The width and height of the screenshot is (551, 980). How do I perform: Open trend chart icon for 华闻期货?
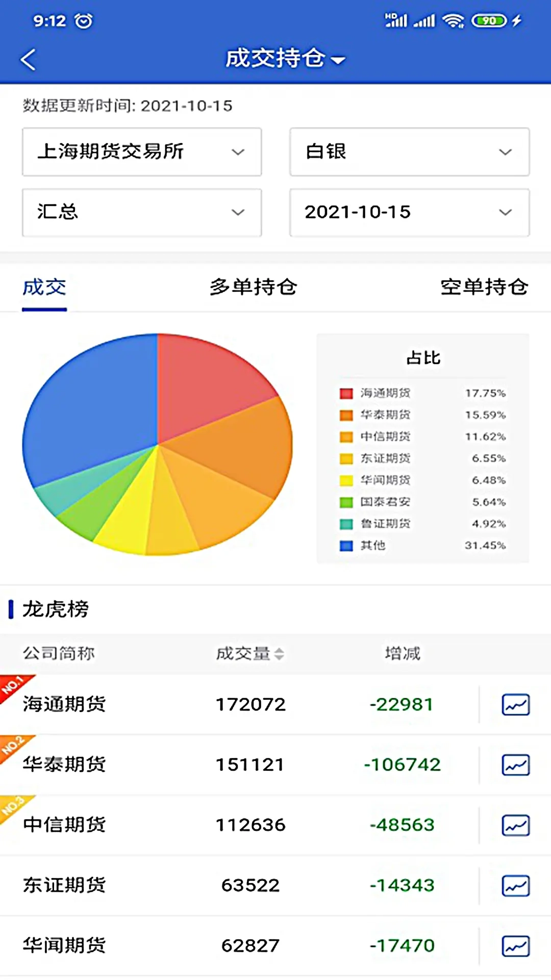tap(516, 946)
